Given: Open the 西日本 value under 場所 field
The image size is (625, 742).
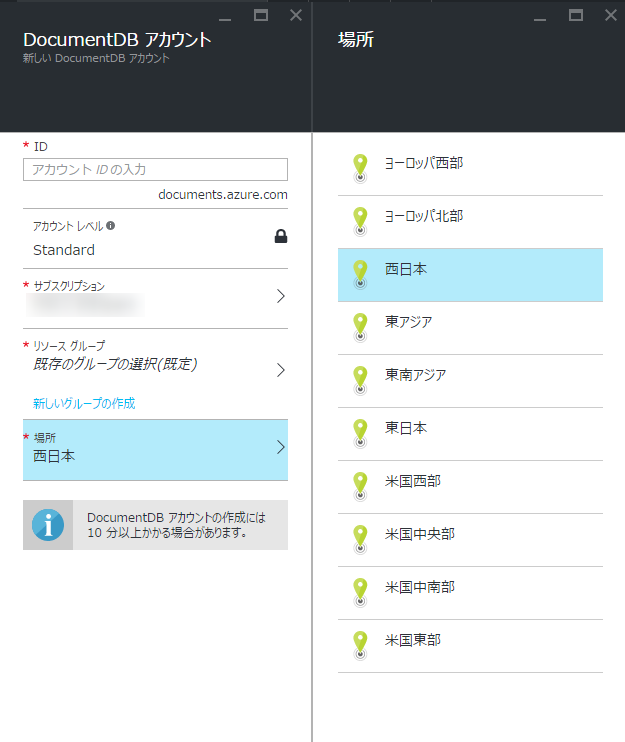Looking at the screenshot, I should 54,456.
